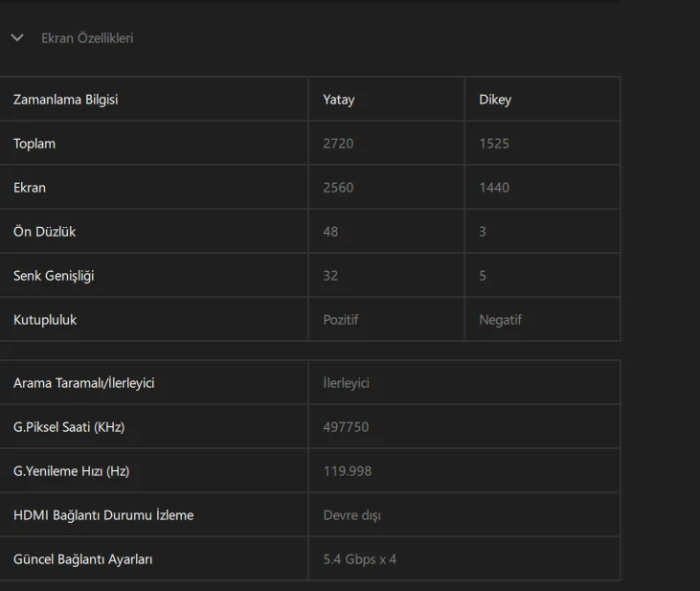Click the Ekran vertical value 1440

(494, 188)
